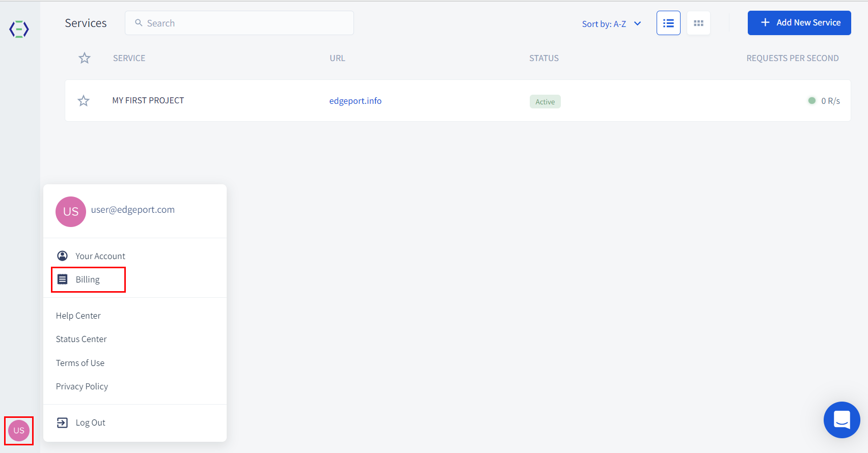
Task: Click the Active status badge
Action: tap(545, 102)
